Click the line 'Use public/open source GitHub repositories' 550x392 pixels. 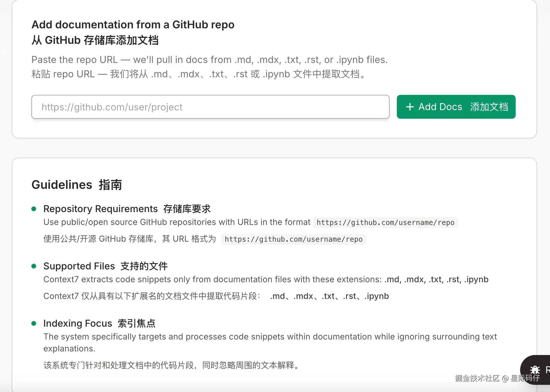click(177, 222)
